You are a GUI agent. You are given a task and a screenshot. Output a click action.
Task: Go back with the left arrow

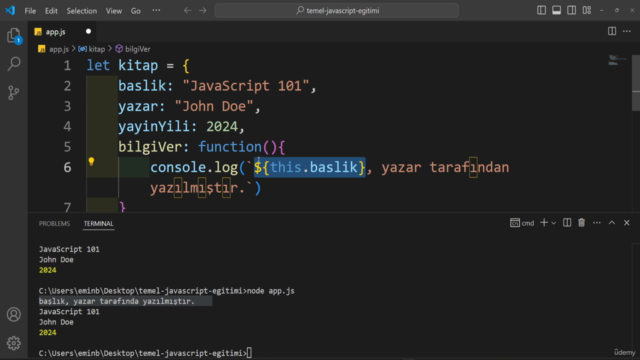click(x=188, y=11)
